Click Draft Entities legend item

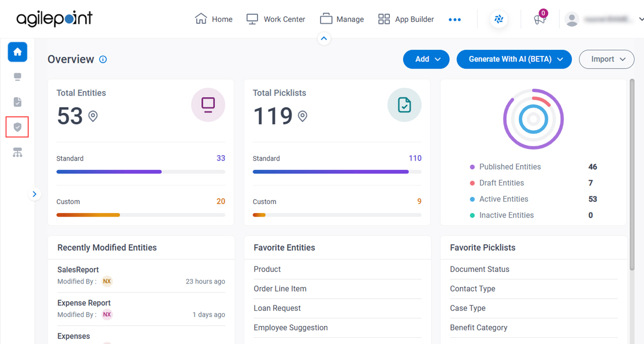497,183
